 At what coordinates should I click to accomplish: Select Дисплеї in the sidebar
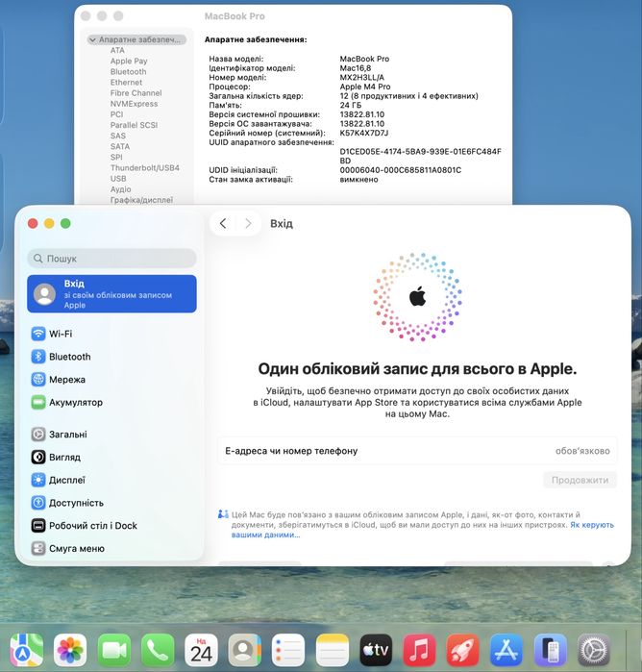111,480
